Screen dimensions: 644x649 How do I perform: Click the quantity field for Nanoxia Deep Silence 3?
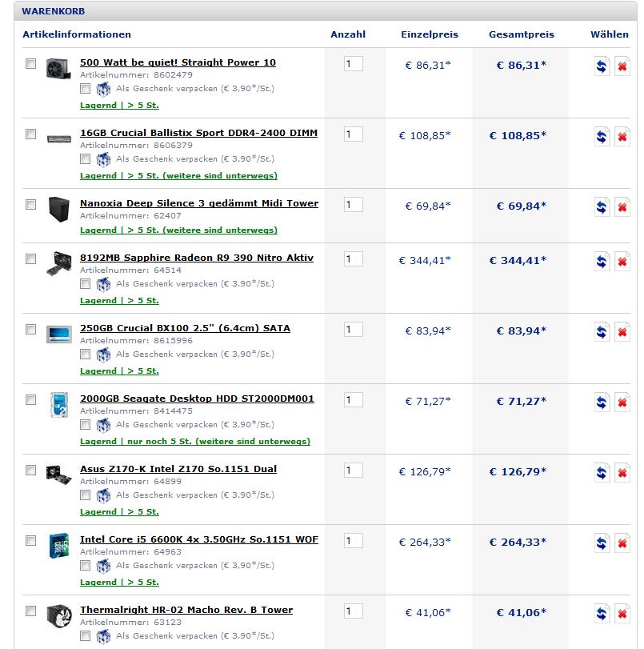(x=353, y=204)
